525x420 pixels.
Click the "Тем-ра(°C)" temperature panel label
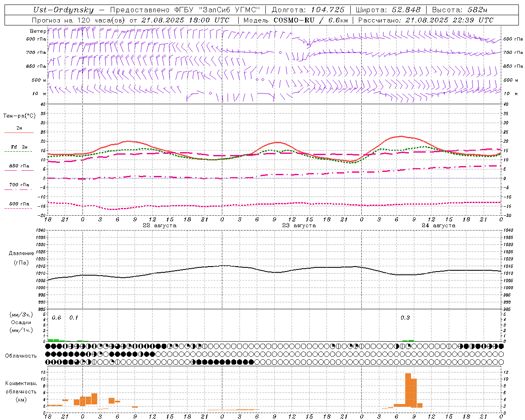point(19,116)
